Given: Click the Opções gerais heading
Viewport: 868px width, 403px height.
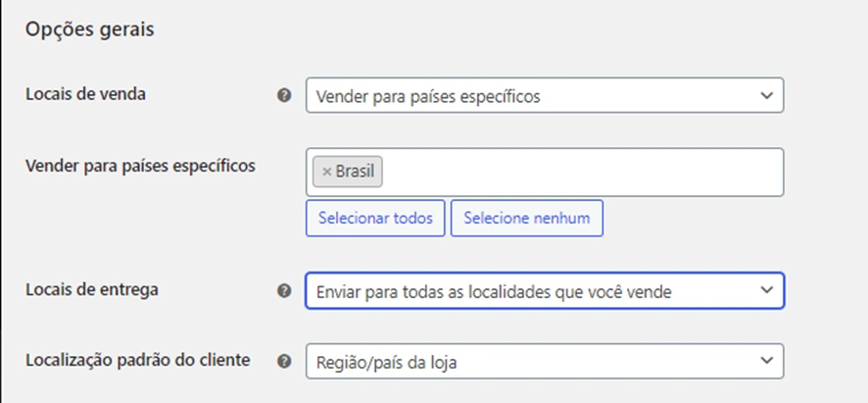Looking at the screenshot, I should point(90,30).
